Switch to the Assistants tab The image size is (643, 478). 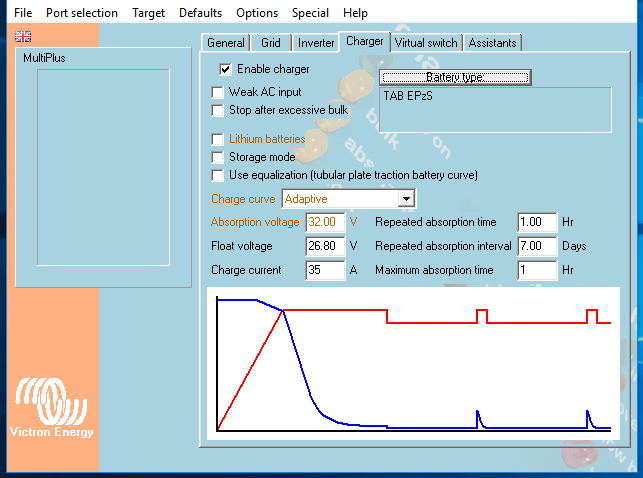(x=493, y=43)
